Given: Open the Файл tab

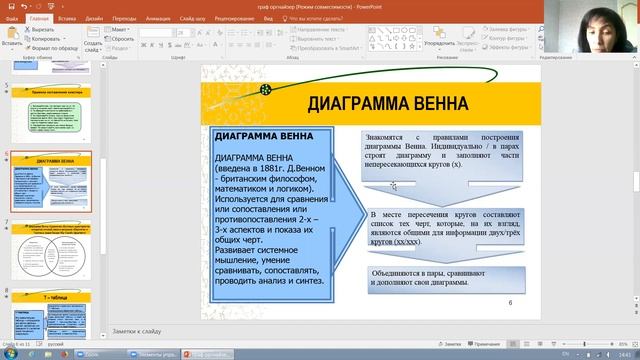Looking at the screenshot, I should coord(12,19).
